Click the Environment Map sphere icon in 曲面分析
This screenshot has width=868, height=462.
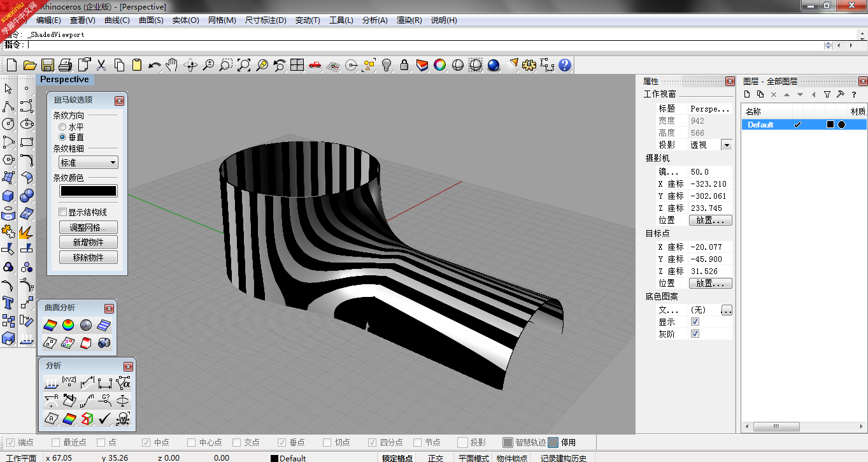tap(86, 325)
